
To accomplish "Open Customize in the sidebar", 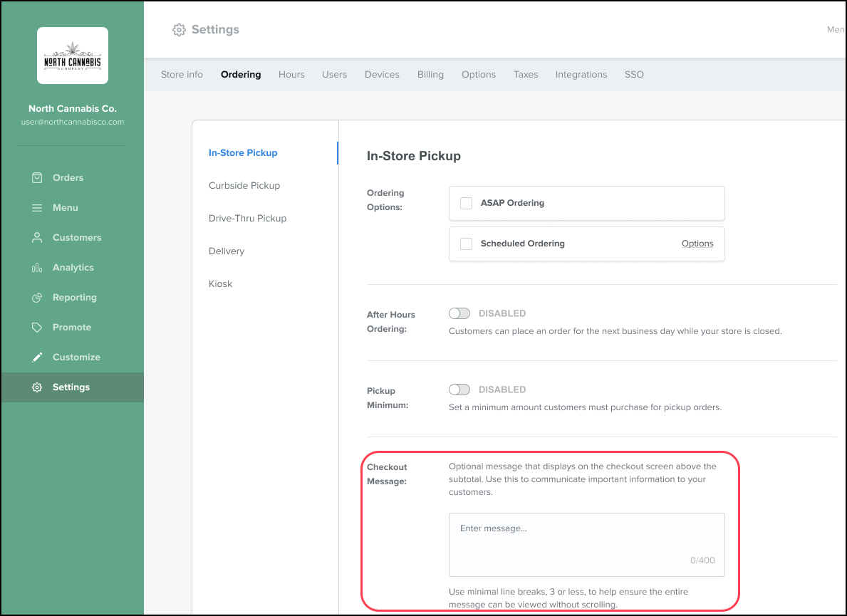I will (x=76, y=357).
